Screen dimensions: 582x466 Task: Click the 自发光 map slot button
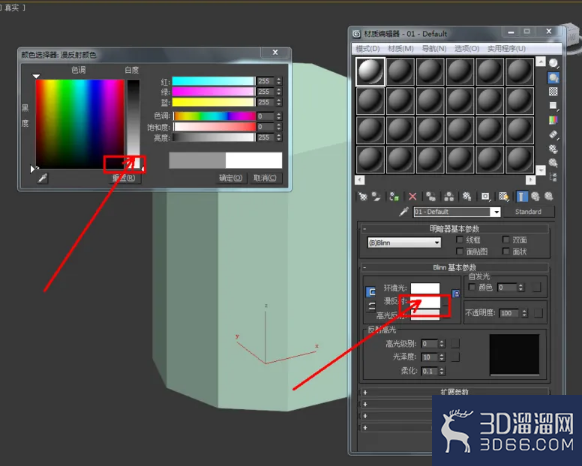pos(536,287)
